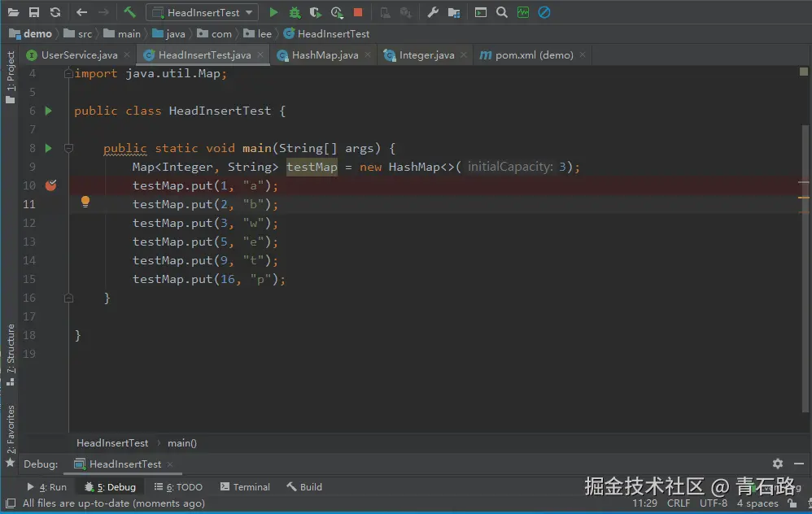The width and height of the screenshot is (812, 514).
Task: Close the UserService.java tab
Action: tap(127, 54)
